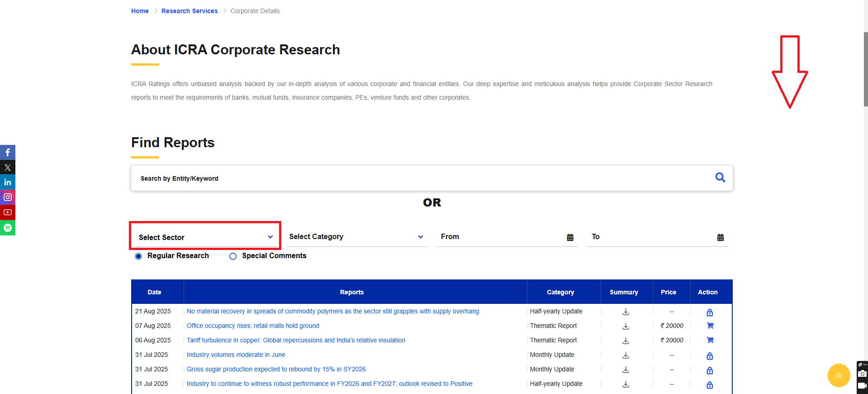The height and width of the screenshot is (394, 868).
Task: Open the To date calendar picker
Action: tap(720, 237)
